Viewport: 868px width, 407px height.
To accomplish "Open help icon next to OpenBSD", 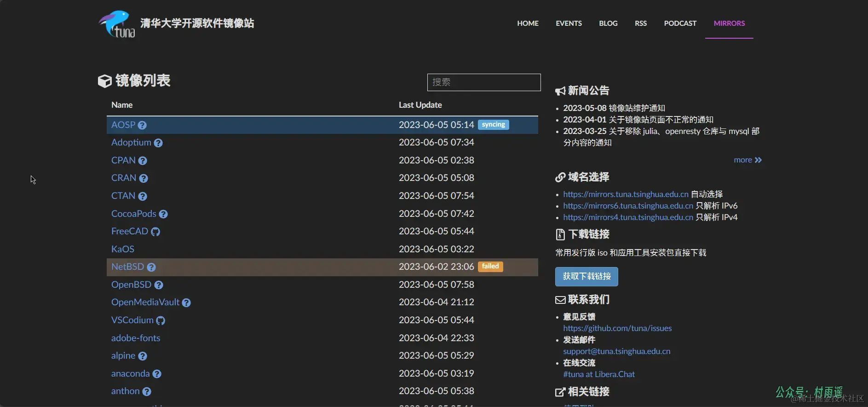I will point(159,285).
